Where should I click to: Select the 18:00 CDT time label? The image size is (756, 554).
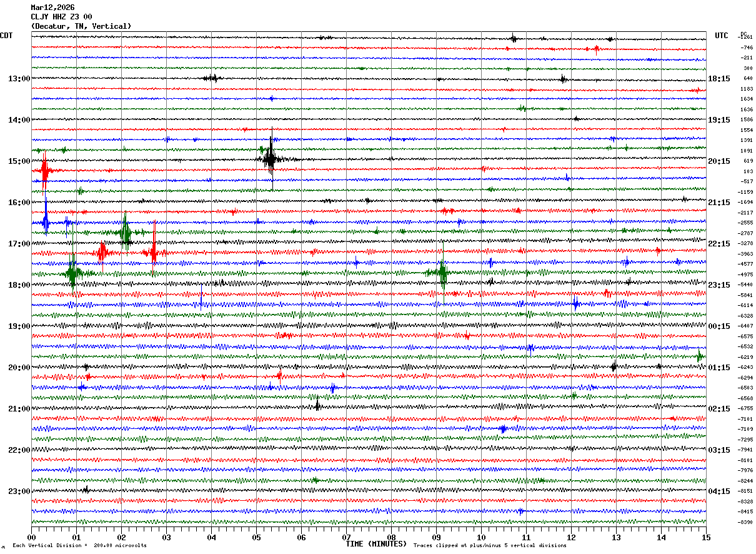19,285
